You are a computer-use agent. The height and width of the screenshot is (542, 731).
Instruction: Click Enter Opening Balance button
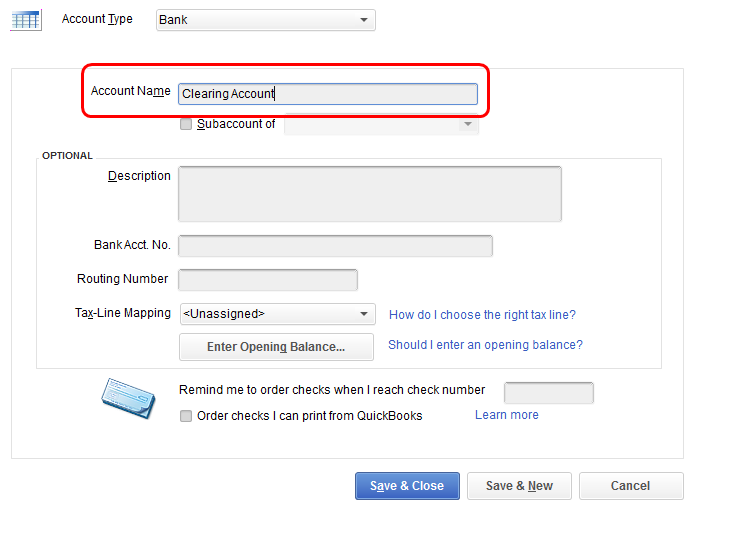[x=276, y=347]
